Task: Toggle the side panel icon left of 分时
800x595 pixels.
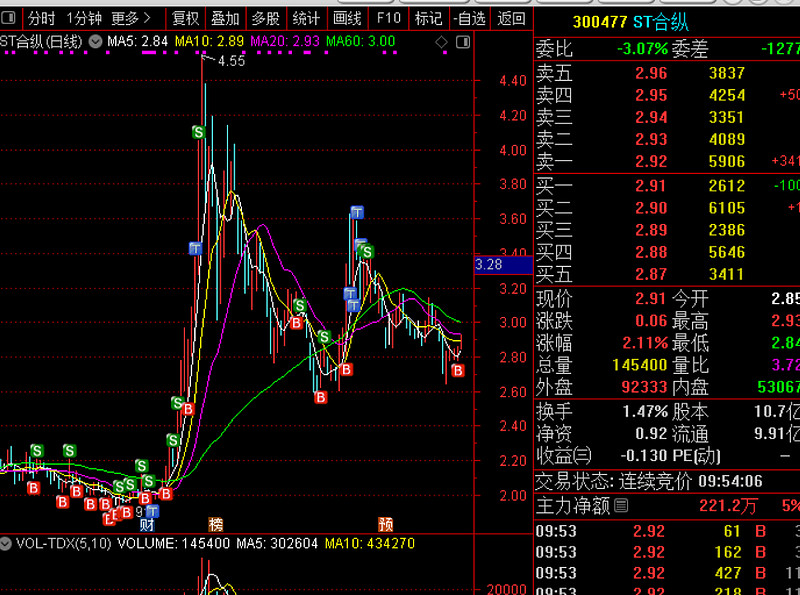Action: 8,19
